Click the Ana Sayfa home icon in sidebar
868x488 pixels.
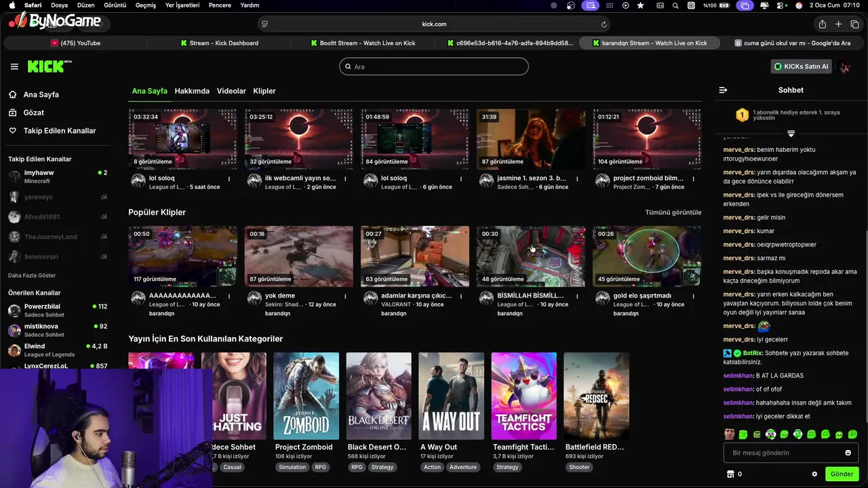13,94
